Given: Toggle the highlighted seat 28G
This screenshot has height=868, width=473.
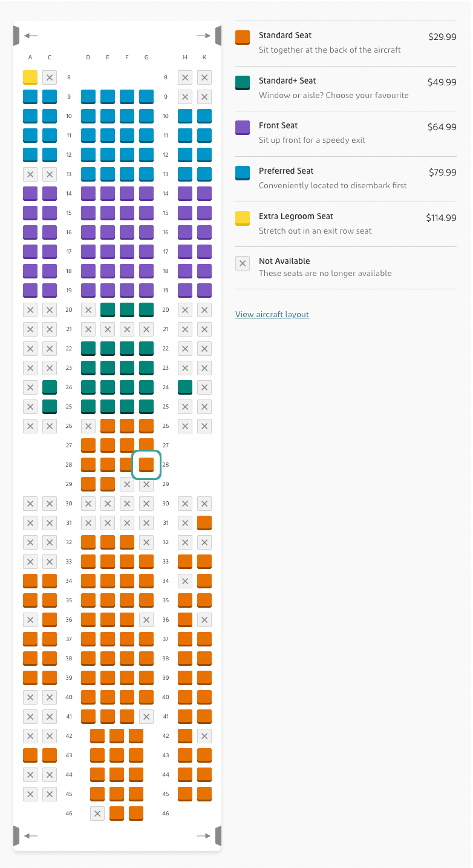Looking at the screenshot, I should point(146,465).
